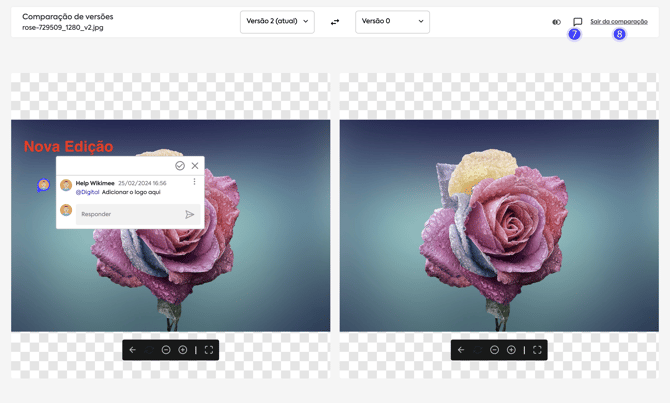Image resolution: width=670 pixels, height=403 pixels.
Task: Open the 'Versão 2 (atual)' dropdown
Action: (277, 21)
